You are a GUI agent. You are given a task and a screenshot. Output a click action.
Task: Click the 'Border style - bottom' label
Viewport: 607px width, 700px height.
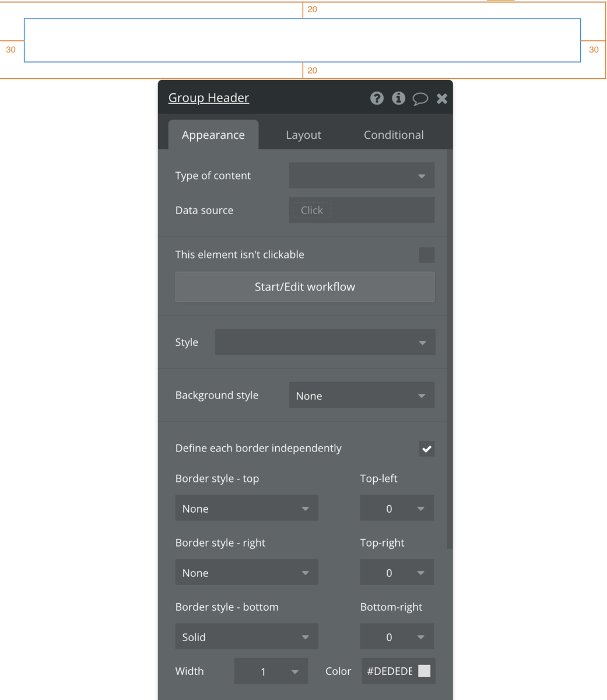[x=227, y=607]
